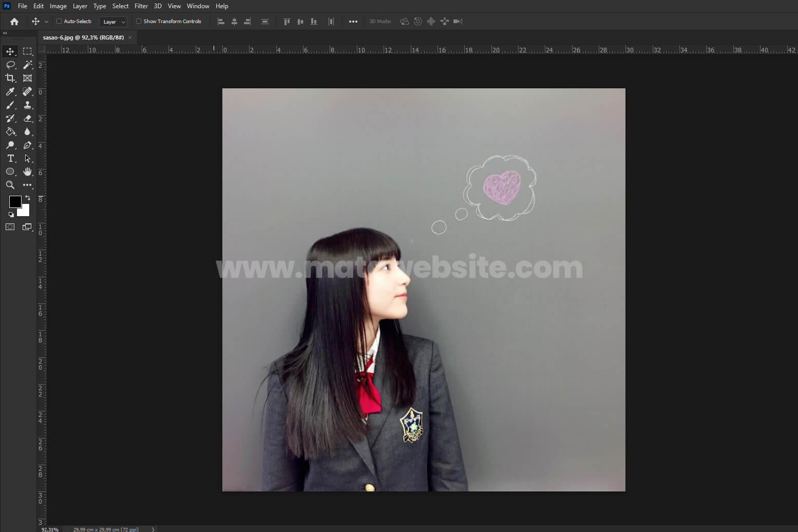The image size is (798, 532).
Task: Select the Eraser tool
Action: 28,118
